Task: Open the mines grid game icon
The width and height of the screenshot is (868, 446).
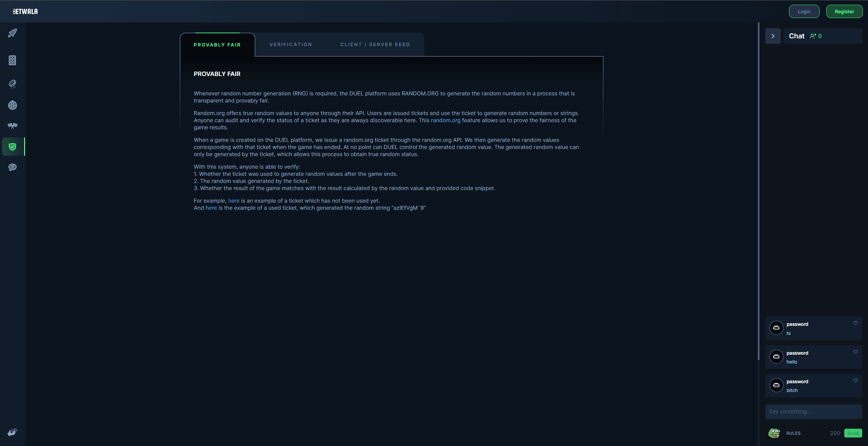Action: click(13, 60)
